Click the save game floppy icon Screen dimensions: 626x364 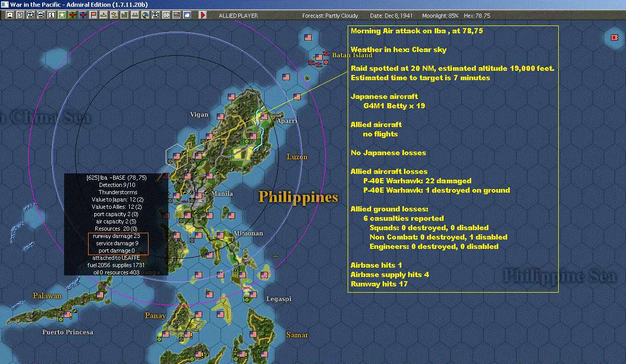(10, 15)
